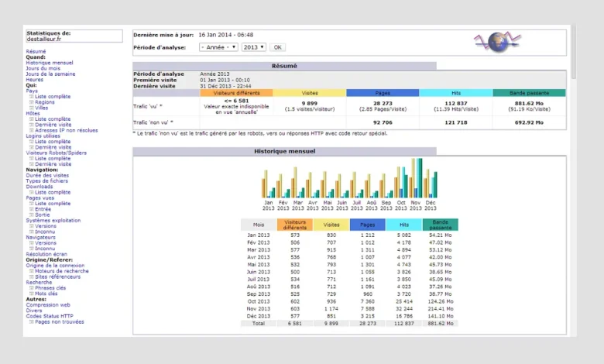Click the icon beside Adresses IP non résolues

click(x=32, y=130)
